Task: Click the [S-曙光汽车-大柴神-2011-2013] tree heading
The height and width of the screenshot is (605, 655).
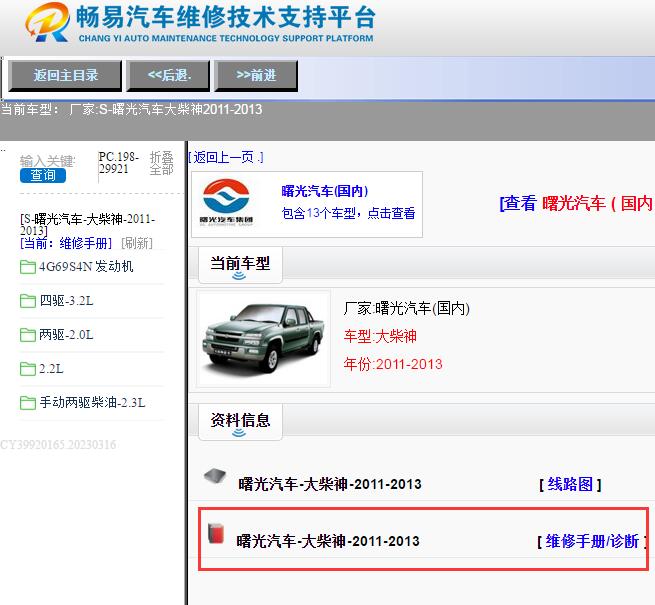Action: pyautogui.click(x=87, y=224)
